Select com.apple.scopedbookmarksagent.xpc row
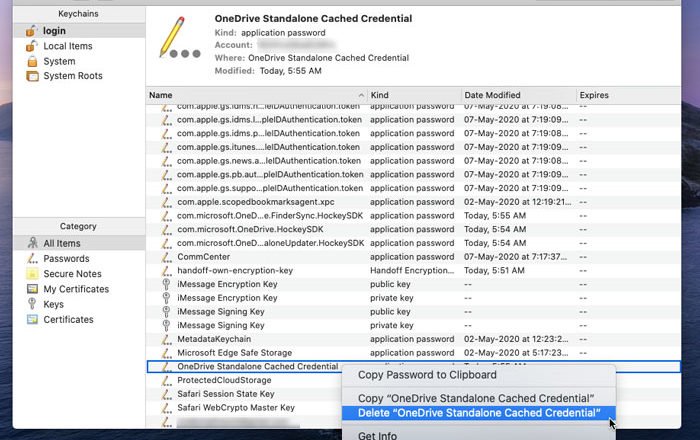Screen dimensions: 700x440 click(x=413, y=202)
